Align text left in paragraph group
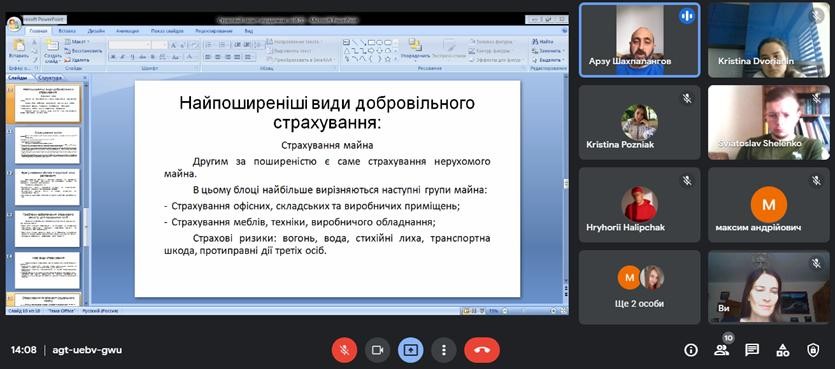 click(208, 57)
